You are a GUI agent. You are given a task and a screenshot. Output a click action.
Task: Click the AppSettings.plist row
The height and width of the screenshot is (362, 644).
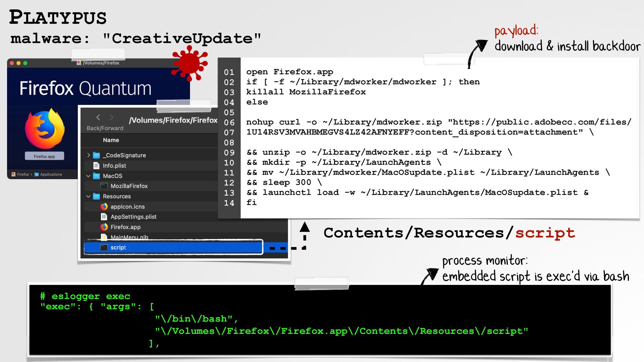click(x=151, y=217)
